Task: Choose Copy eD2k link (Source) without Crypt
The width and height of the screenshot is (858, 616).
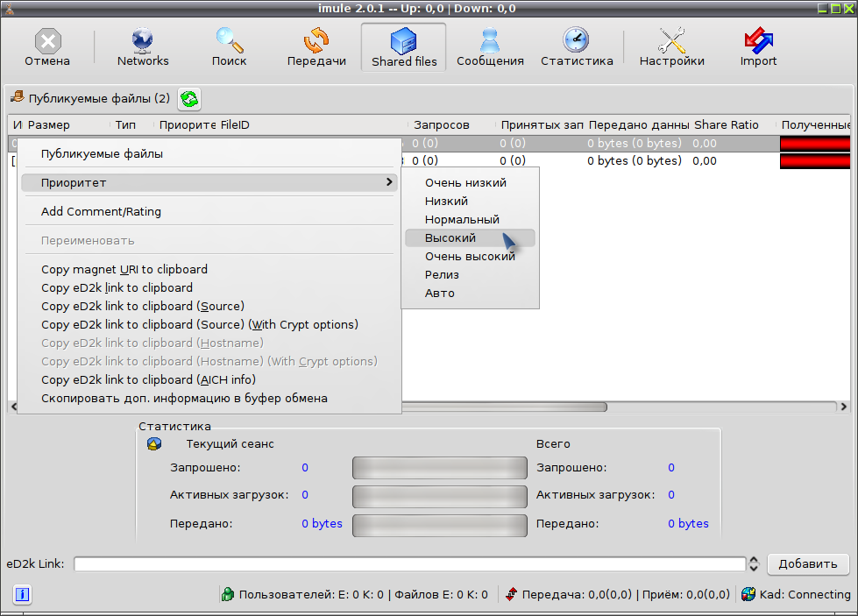Action: point(209,307)
